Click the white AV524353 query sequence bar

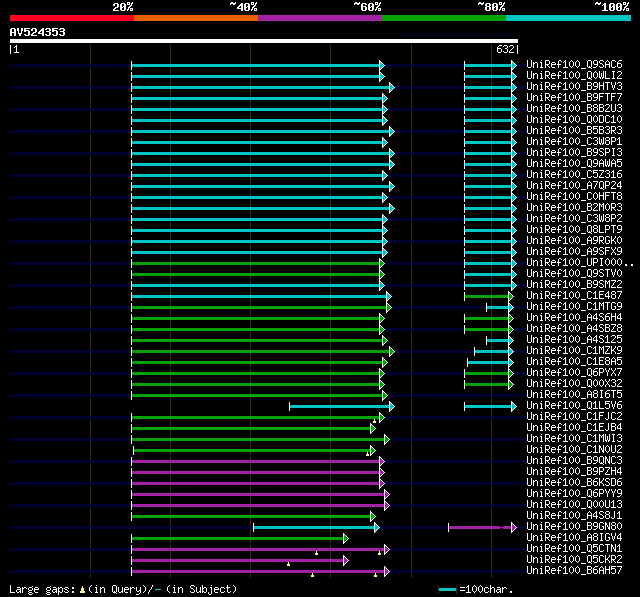pyautogui.click(x=263, y=41)
